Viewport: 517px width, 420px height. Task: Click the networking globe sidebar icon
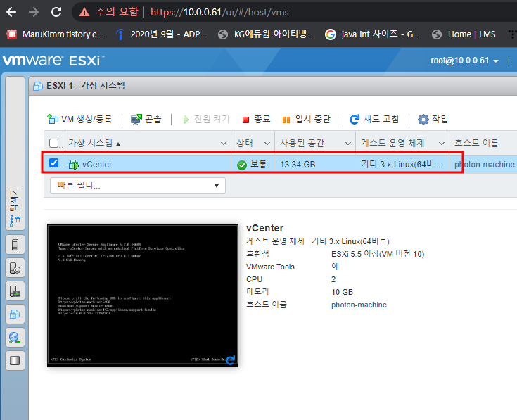click(x=15, y=337)
